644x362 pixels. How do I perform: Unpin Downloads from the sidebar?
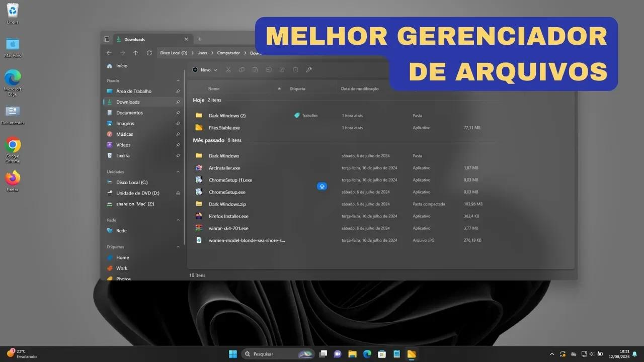tap(178, 102)
